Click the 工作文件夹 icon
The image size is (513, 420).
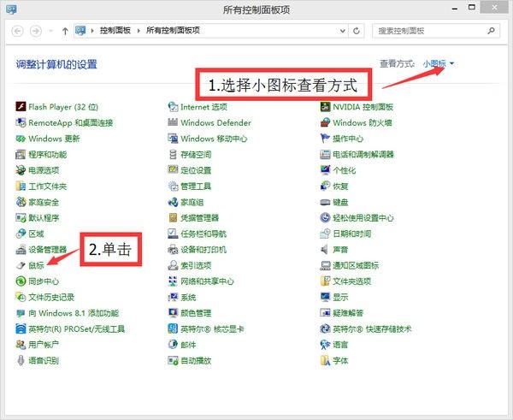21,186
